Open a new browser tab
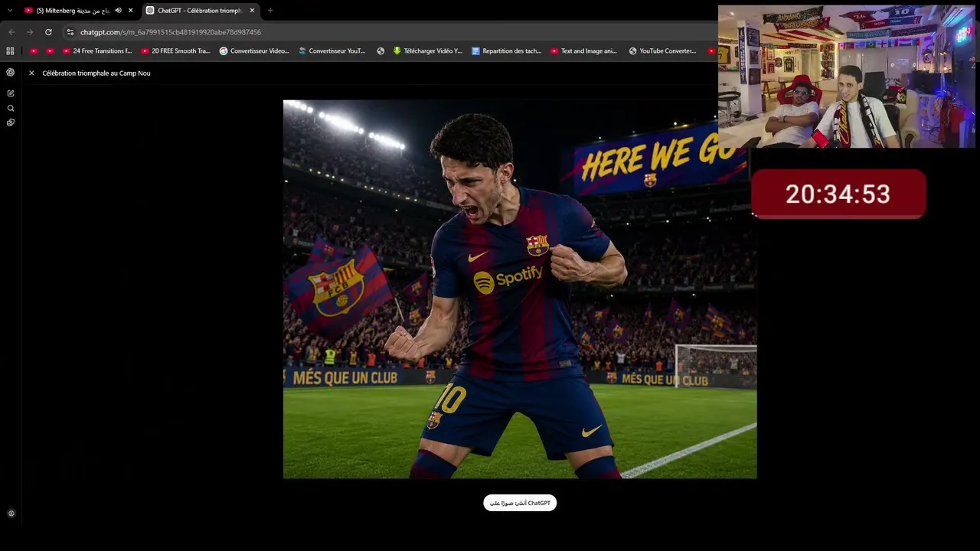980x551 pixels. tap(270, 11)
